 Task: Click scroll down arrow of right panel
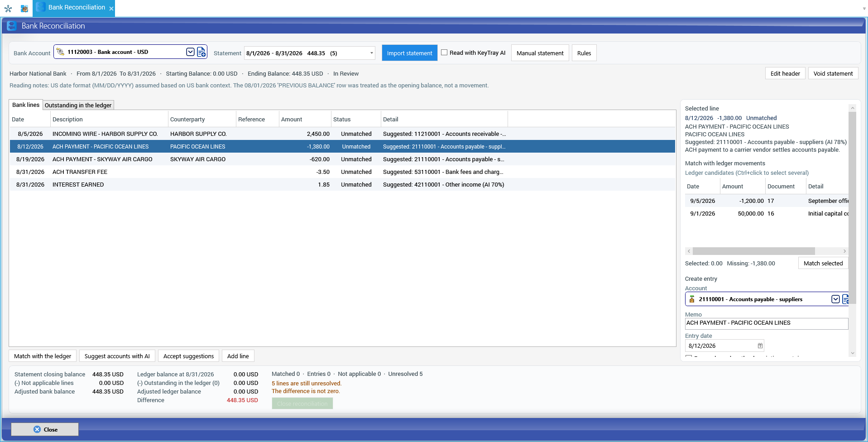click(x=852, y=353)
